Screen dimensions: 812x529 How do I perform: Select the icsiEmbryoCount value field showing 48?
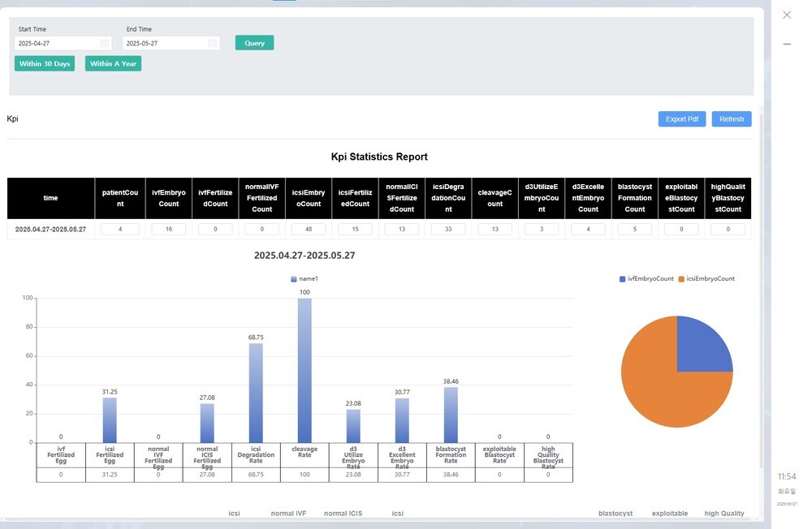pyautogui.click(x=309, y=230)
